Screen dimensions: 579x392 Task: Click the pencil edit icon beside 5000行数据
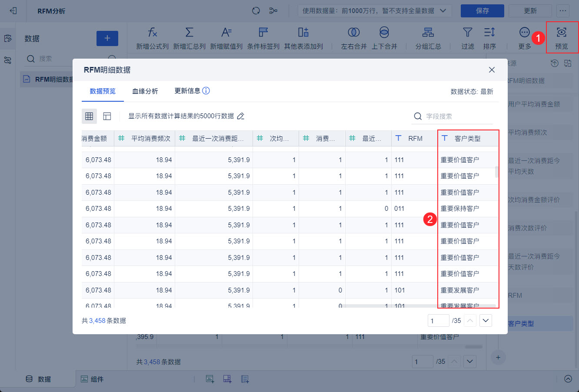pyautogui.click(x=241, y=116)
